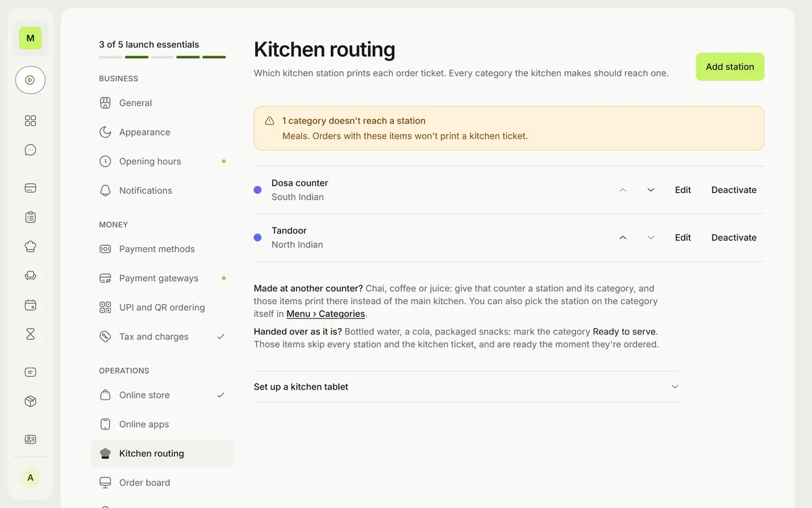Click the 'North Indian' category label
The height and width of the screenshot is (508, 812).
tap(297, 245)
